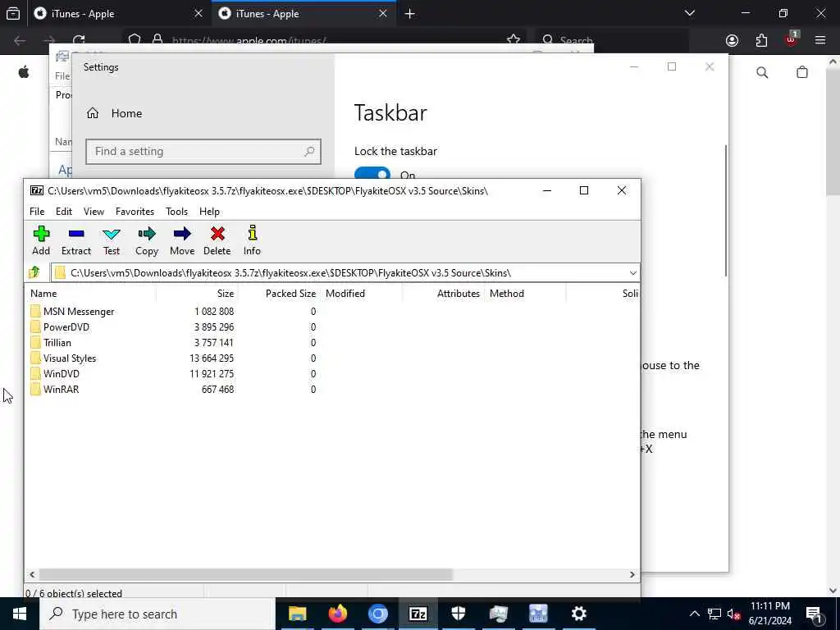Sort by the Attributes column header

point(443,294)
